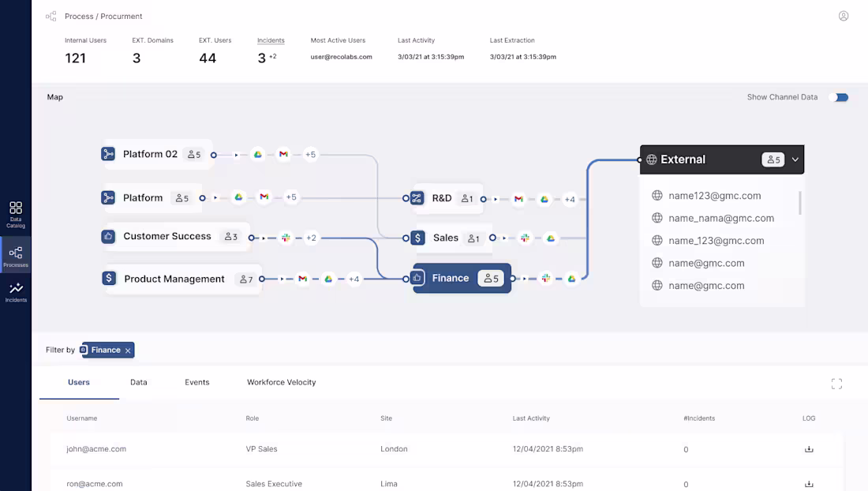Click the Google Drive icon beside Sales
The width and height of the screenshot is (868, 491).
[x=551, y=237]
